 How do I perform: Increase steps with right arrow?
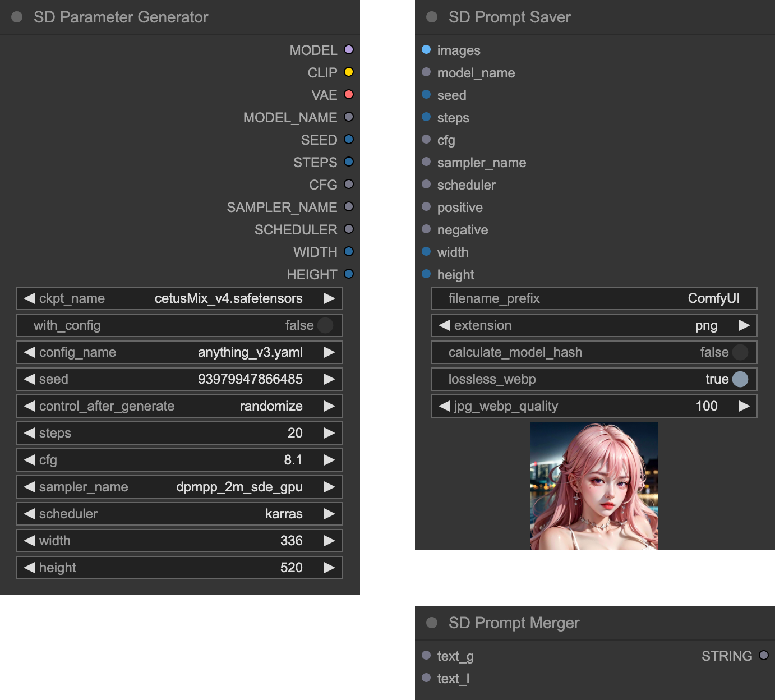pos(330,433)
